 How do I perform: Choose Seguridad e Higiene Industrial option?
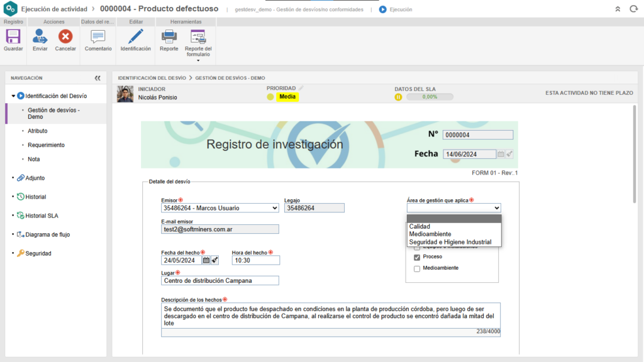click(x=450, y=242)
